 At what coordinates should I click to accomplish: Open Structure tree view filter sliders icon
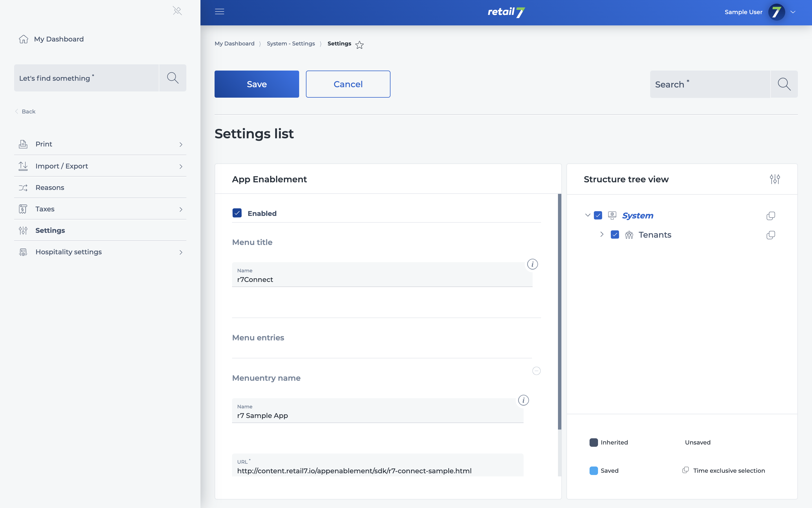coord(775,179)
